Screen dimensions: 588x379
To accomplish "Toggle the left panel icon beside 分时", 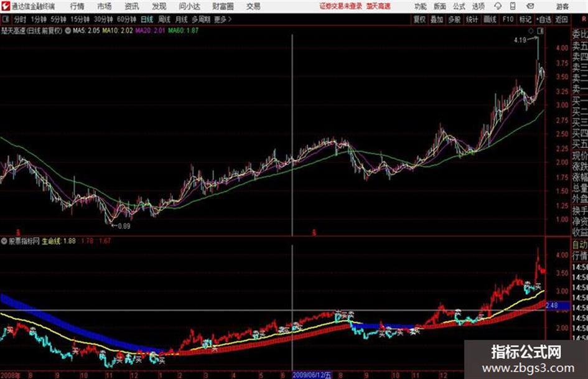I will (x=5, y=19).
